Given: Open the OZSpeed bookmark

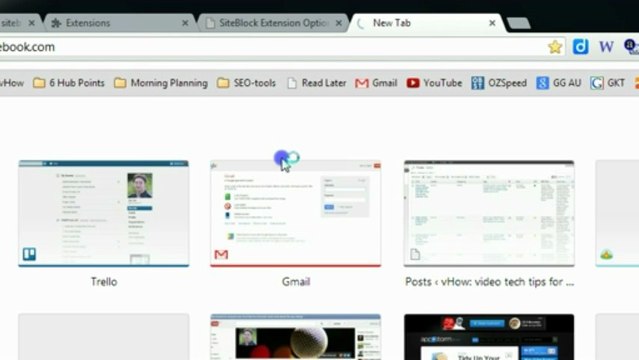Looking at the screenshot, I should click(499, 83).
